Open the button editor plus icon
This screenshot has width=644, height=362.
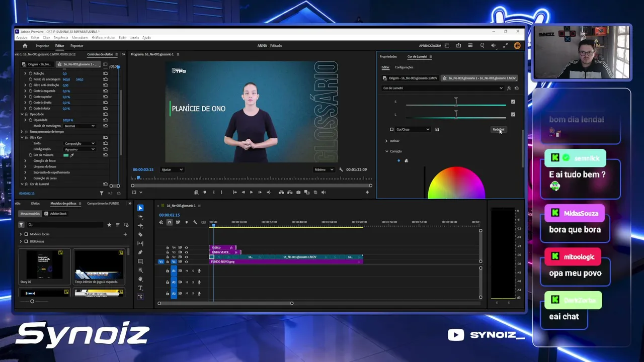[x=367, y=192]
